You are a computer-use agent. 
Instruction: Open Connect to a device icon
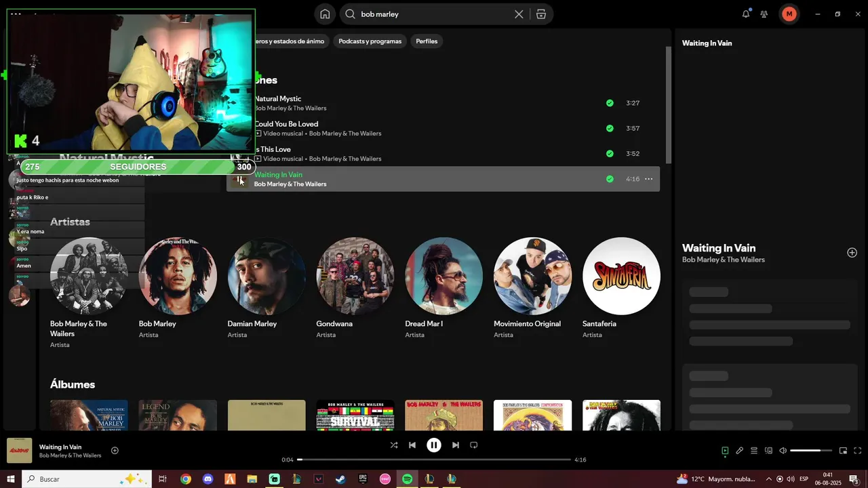click(768, 451)
